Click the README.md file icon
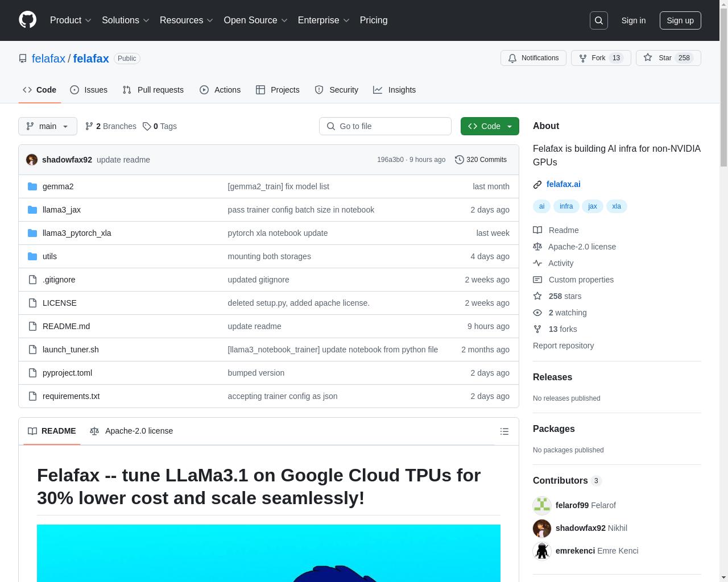 tap(32, 326)
